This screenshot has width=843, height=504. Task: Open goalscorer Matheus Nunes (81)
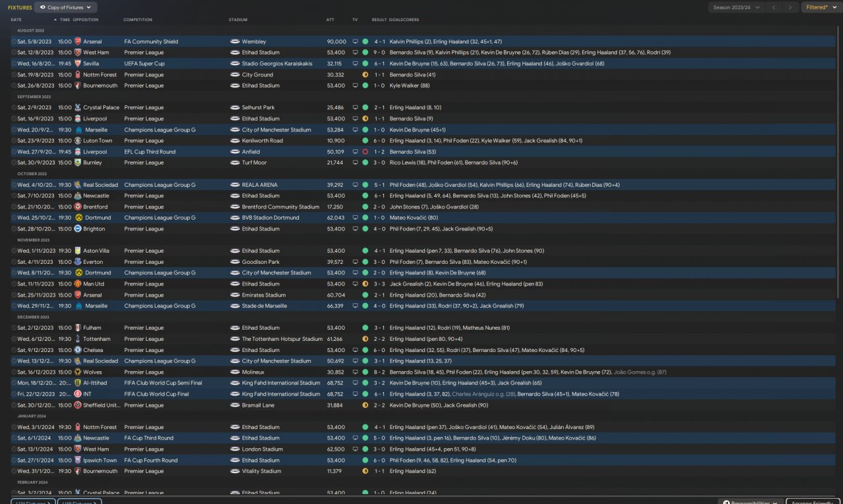coord(487,328)
